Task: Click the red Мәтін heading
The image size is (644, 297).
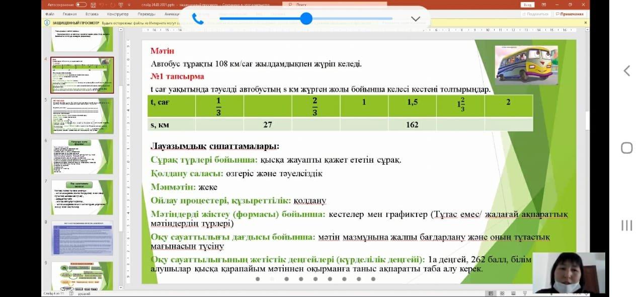Action: 163,51
